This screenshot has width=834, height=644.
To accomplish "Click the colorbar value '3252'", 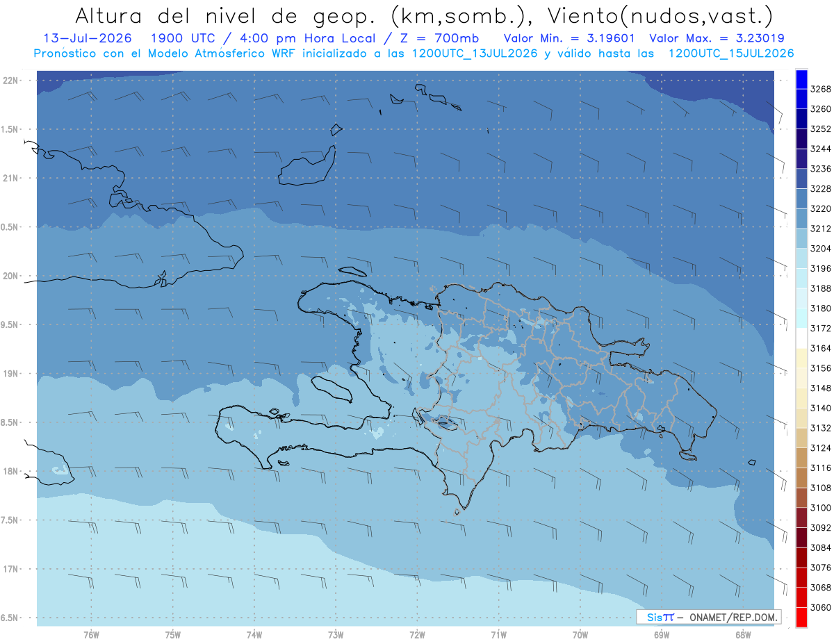I will 821,129.
